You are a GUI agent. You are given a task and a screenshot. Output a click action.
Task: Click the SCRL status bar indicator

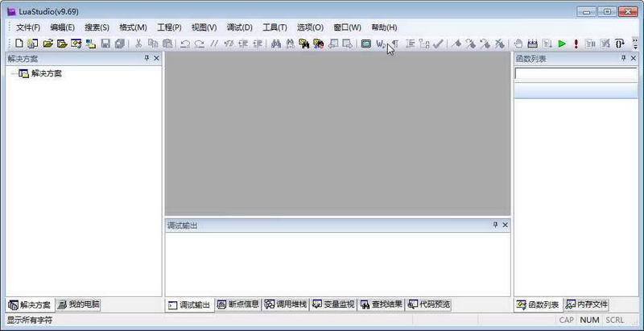tap(614, 320)
